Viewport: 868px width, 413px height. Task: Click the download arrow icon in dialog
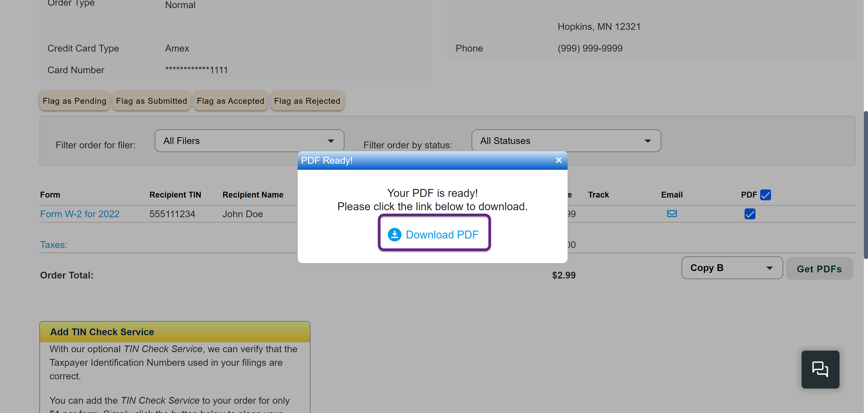point(394,234)
